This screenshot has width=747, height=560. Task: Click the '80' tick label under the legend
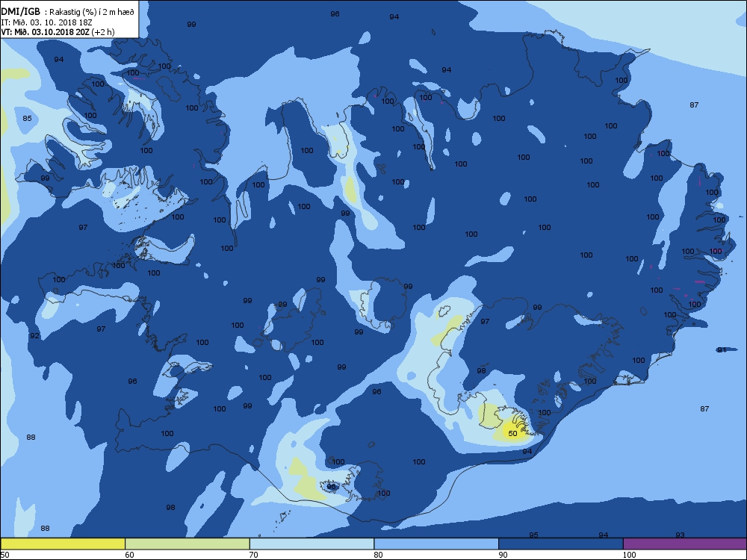pos(378,555)
